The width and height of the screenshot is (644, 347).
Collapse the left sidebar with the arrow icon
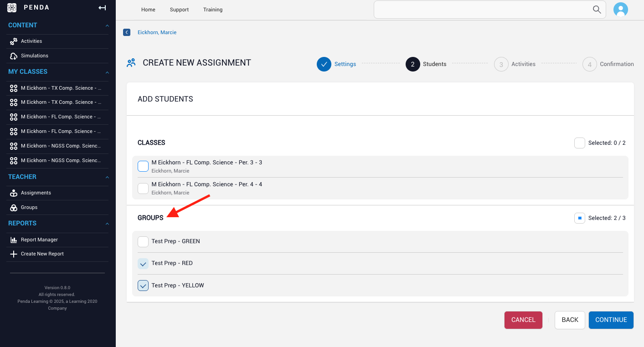click(102, 7)
